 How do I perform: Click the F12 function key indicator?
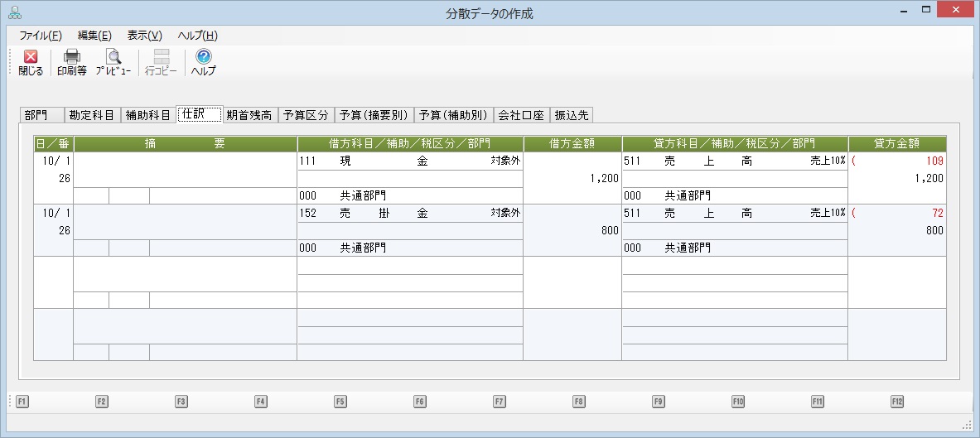(897, 402)
